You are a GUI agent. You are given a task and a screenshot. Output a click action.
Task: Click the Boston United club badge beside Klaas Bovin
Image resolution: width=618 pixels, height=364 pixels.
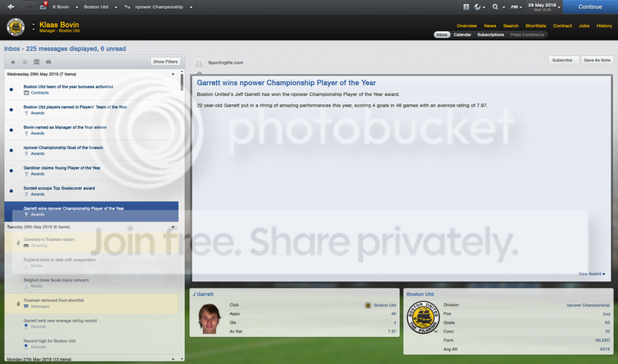point(15,27)
